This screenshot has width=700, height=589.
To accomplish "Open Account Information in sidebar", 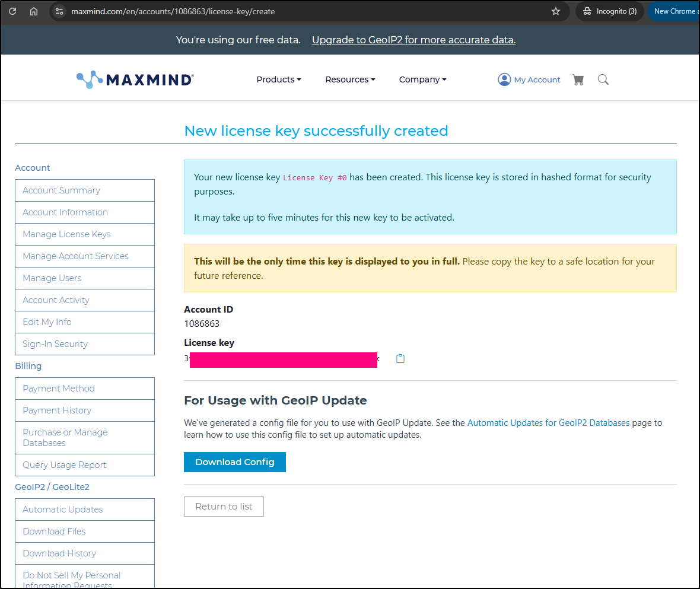I will [85, 212].
